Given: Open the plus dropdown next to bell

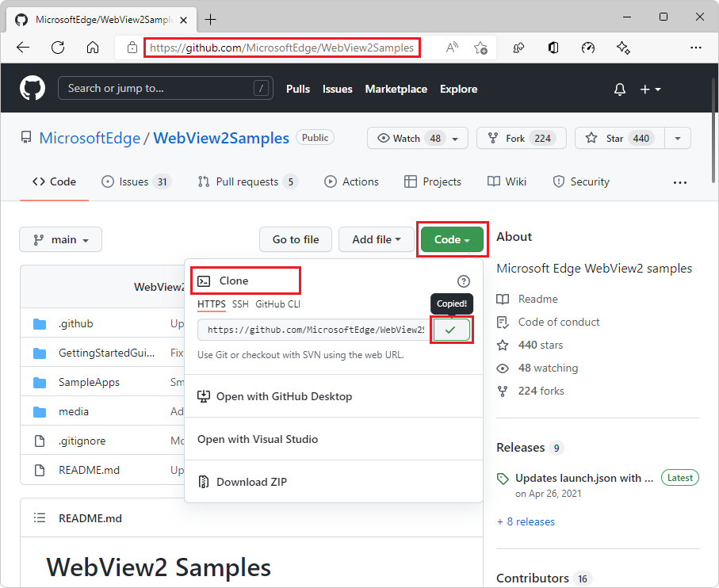Looking at the screenshot, I should click(x=650, y=89).
